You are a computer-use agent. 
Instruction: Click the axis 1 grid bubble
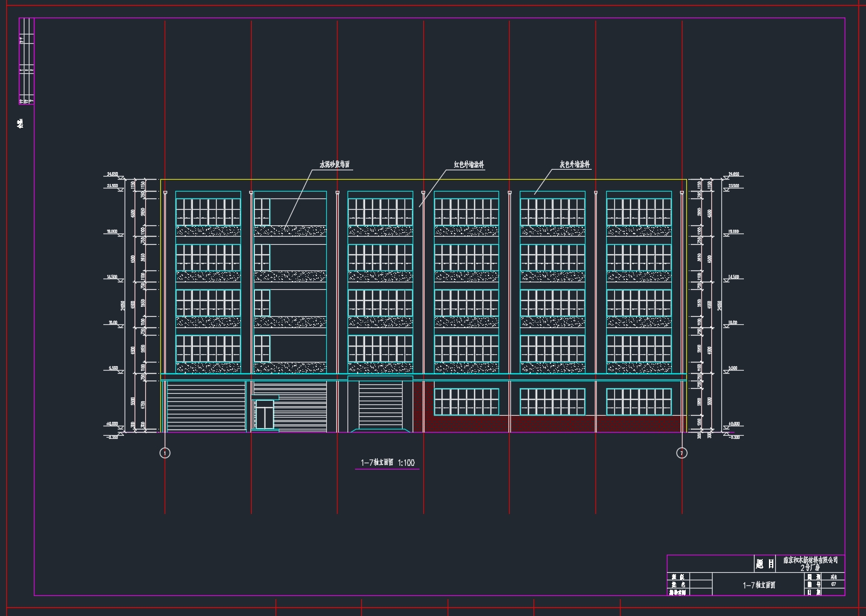(165, 453)
